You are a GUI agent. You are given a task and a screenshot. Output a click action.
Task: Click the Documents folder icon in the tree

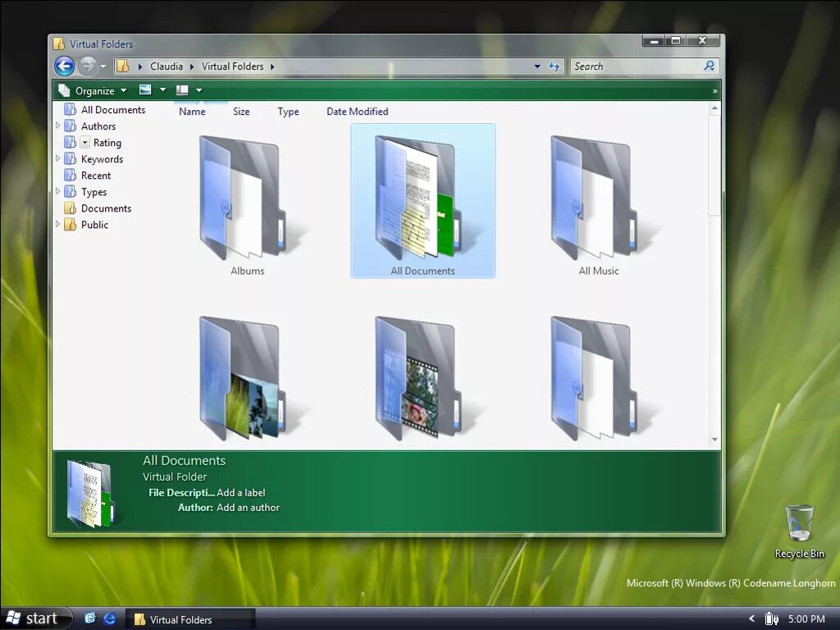point(71,208)
